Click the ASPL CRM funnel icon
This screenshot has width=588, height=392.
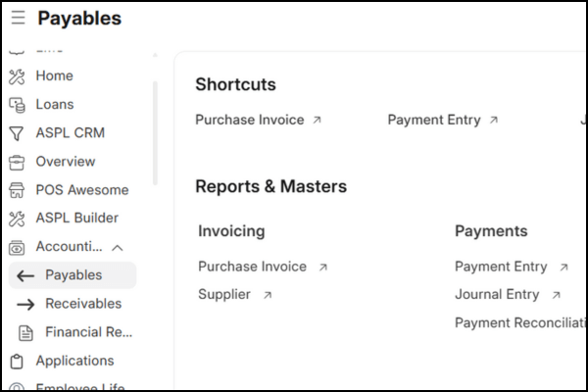17,133
